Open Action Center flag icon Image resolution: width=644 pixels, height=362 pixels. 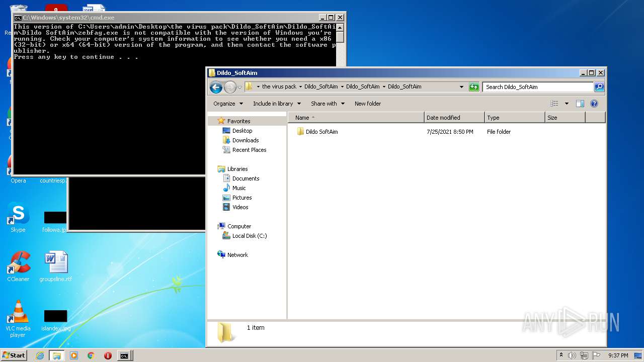596,355
